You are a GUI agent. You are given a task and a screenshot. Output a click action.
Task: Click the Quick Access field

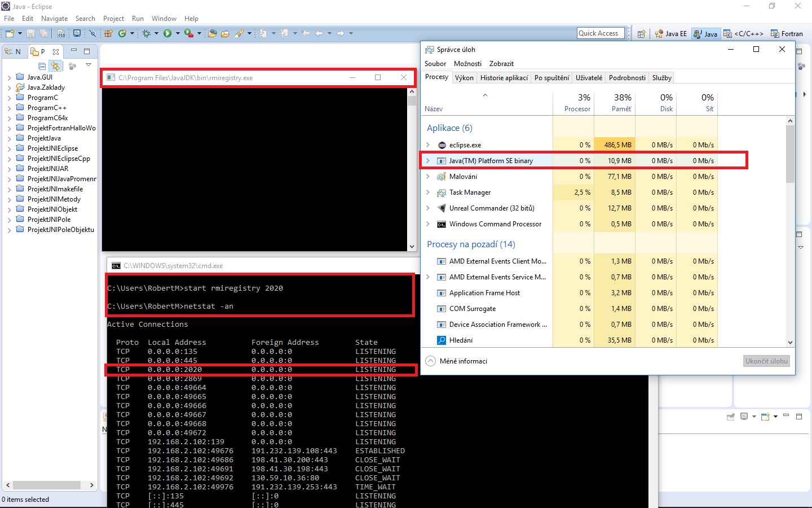pyautogui.click(x=599, y=33)
